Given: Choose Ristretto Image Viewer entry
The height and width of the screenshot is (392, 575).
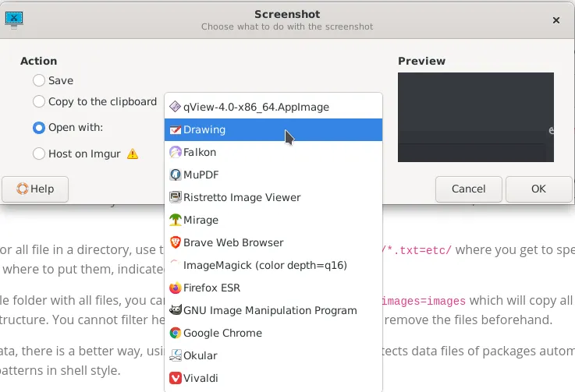Looking at the screenshot, I should coord(273,197).
